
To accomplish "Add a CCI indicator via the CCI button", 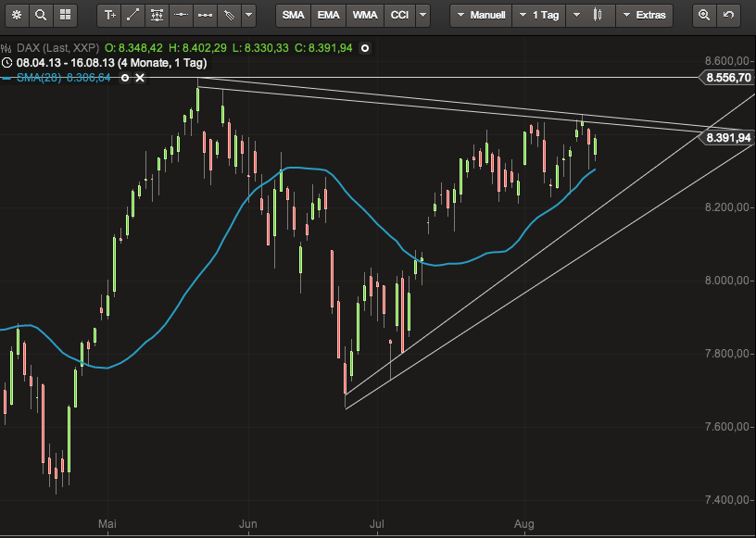I will 398,15.
